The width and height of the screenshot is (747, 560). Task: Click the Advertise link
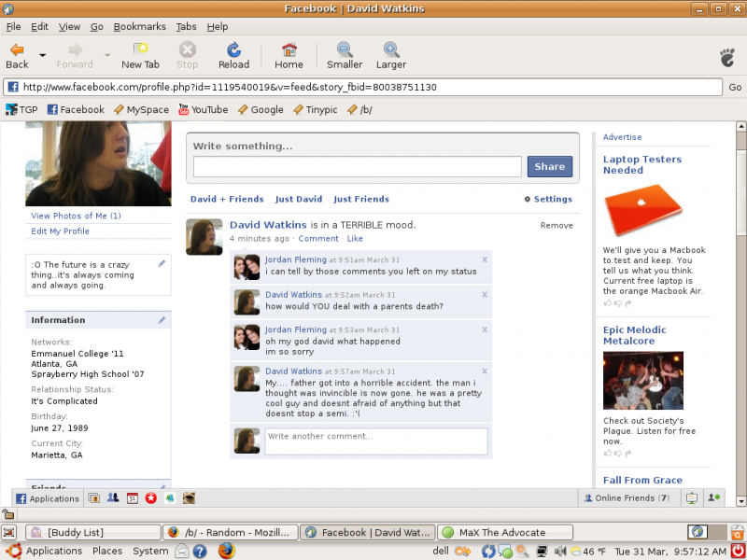coord(622,137)
